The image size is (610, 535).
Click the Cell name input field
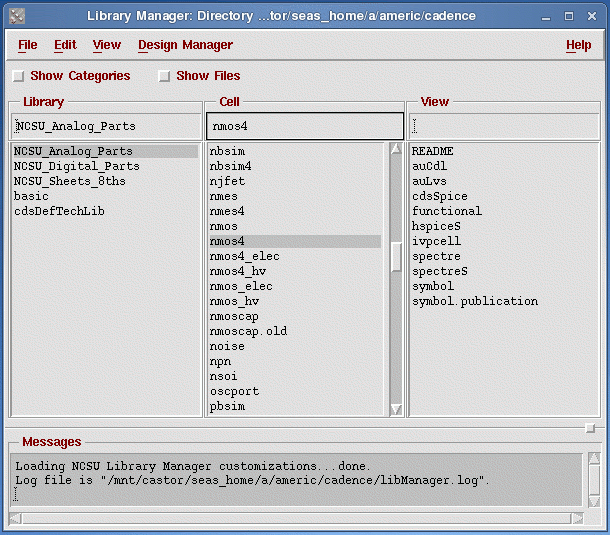tap(305, 126)
